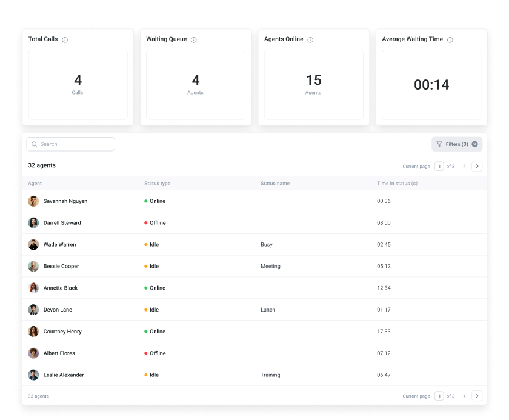Click the red offline indicator next to Albert Flores
Image resolution: width=509 pixels, height=420 pixels.
point(146,353)
